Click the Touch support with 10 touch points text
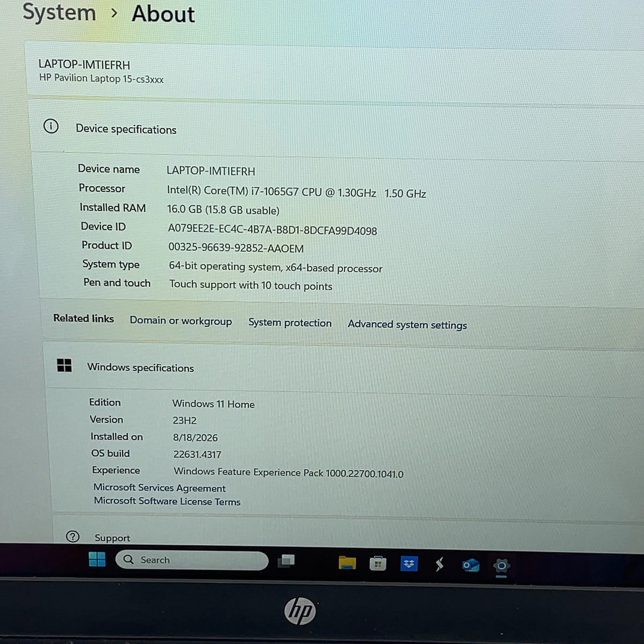 point(251,286)
